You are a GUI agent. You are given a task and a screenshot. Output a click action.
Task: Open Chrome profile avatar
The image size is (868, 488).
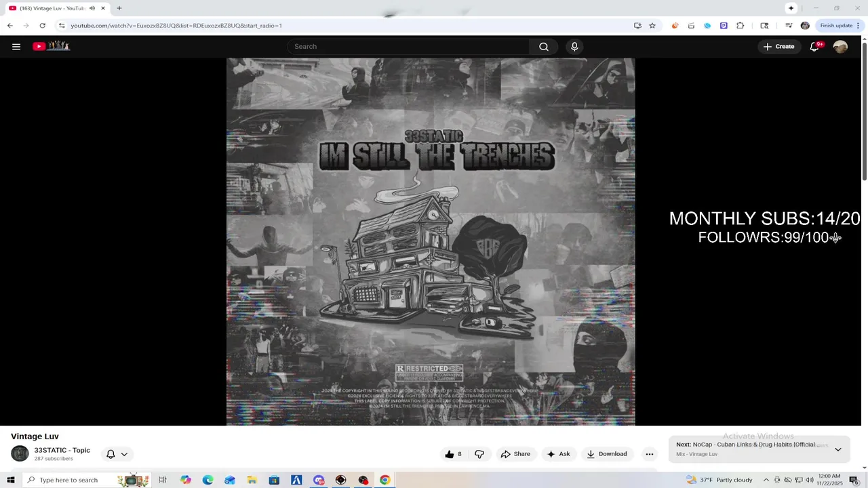[x=805, y=26]
